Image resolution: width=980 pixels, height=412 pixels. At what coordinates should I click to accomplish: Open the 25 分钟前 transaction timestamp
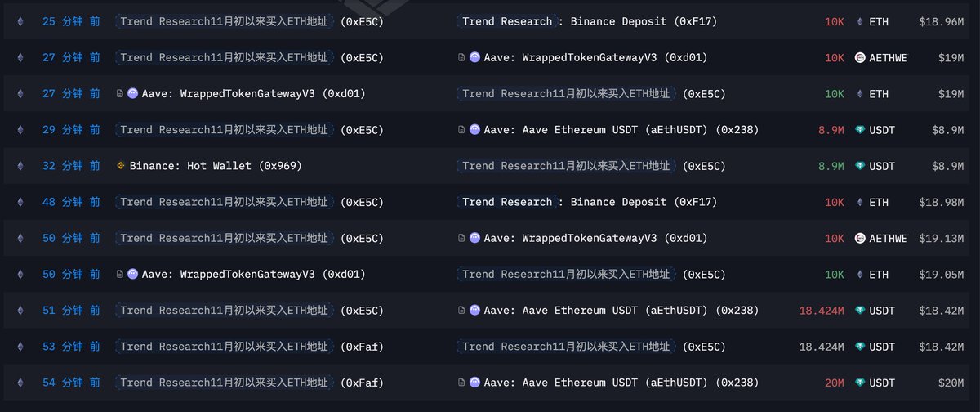[72, 22]
